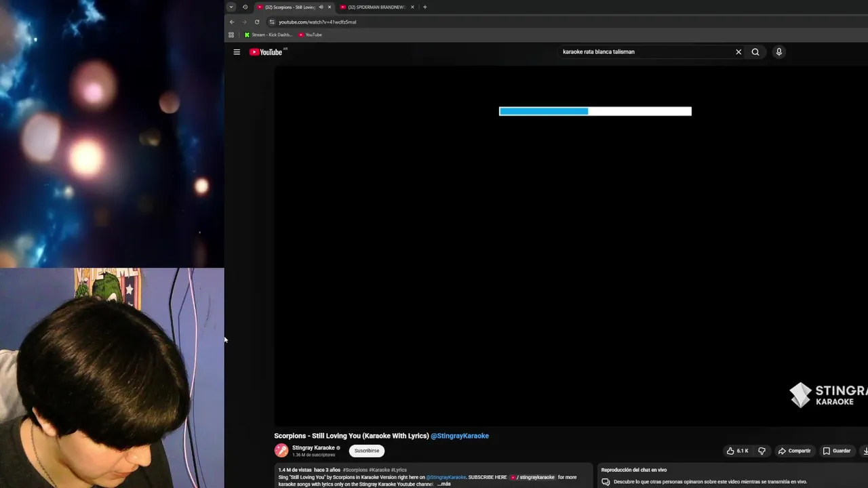Click the '1.36 M de suscriptores' text
The image size is (868, 488).
pyautogui.click(x=313, y=455)
